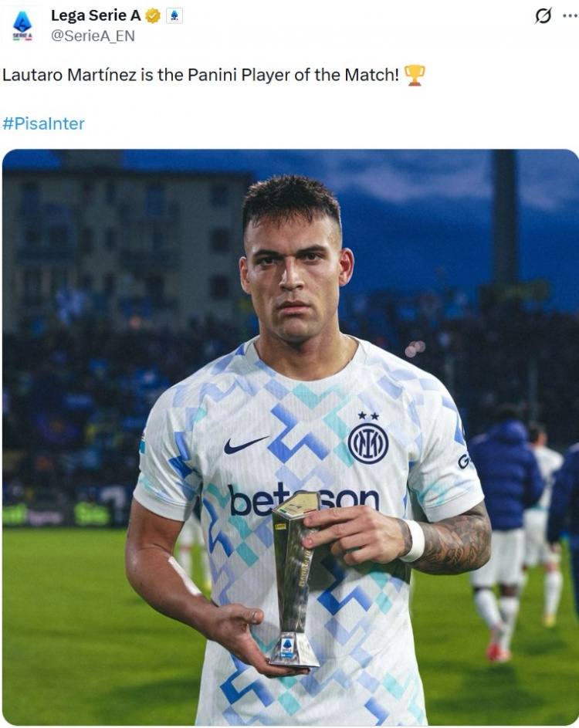Open the Grok slashed-circle icon
Screen dimensions: 579x728
(543, 16)
